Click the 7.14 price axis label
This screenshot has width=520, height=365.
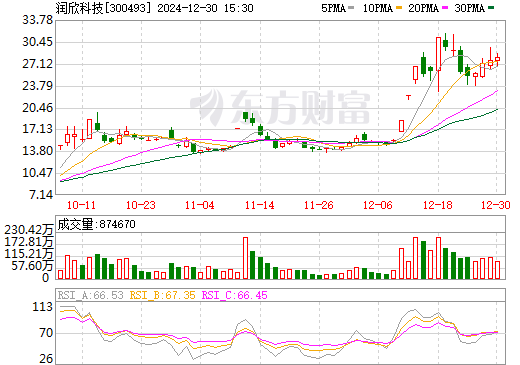(x=41, y=195)
